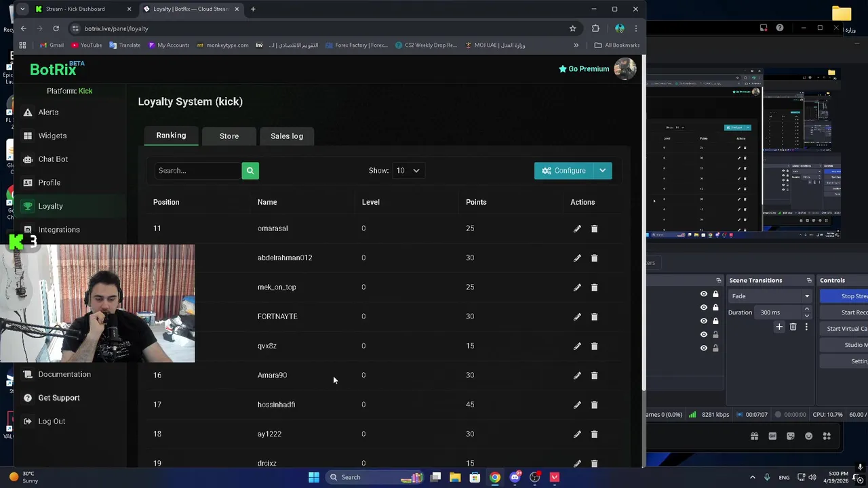Lock the fifth OBS source

click(x=715, y=348)
